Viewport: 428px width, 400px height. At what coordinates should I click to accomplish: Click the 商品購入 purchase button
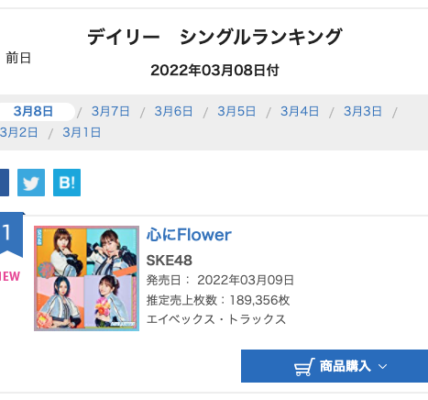click(x=335, y=366)
